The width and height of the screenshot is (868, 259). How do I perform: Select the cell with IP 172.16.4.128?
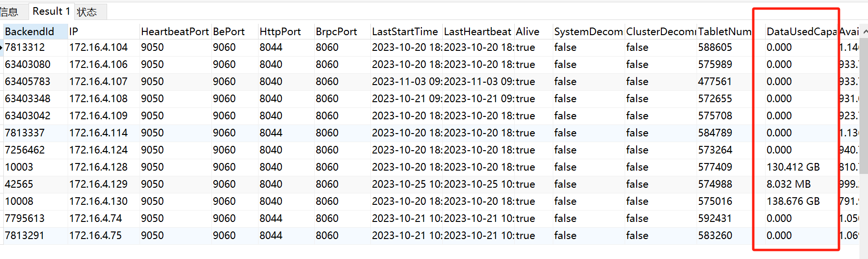(99, 167)
